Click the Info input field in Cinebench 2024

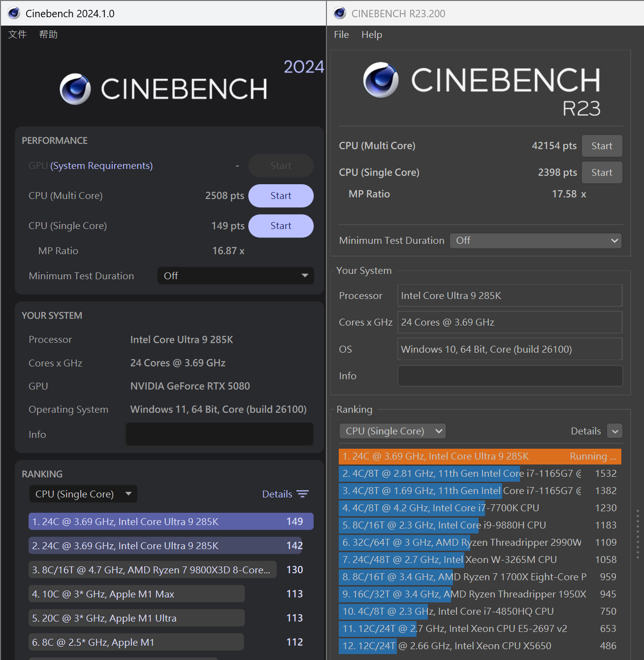pos(220,434)
